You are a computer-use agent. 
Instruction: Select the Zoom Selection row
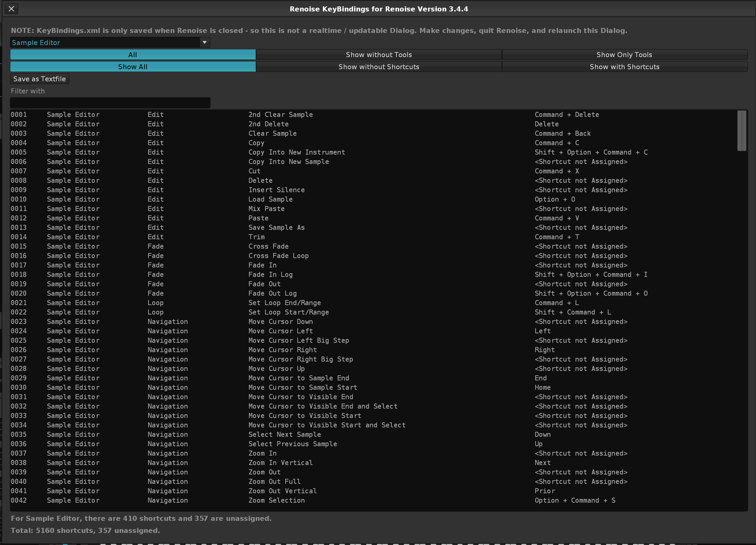coord(276,500)
